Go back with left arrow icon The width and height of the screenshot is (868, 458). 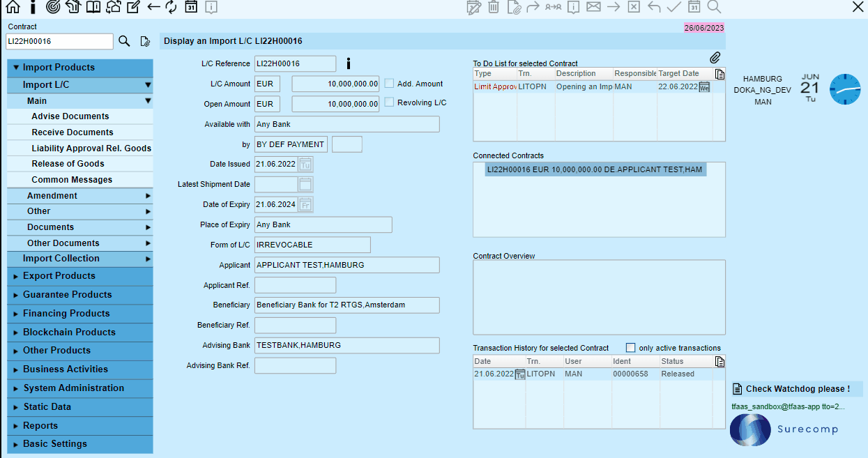pyautogui.click(x=153, y=7)
